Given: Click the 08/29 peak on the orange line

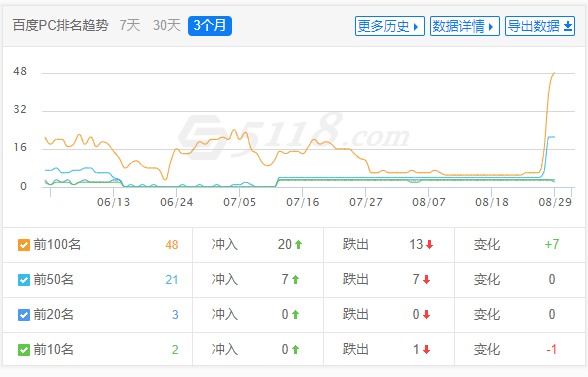Looking at the screenshot, I should [x=554, y=74].
